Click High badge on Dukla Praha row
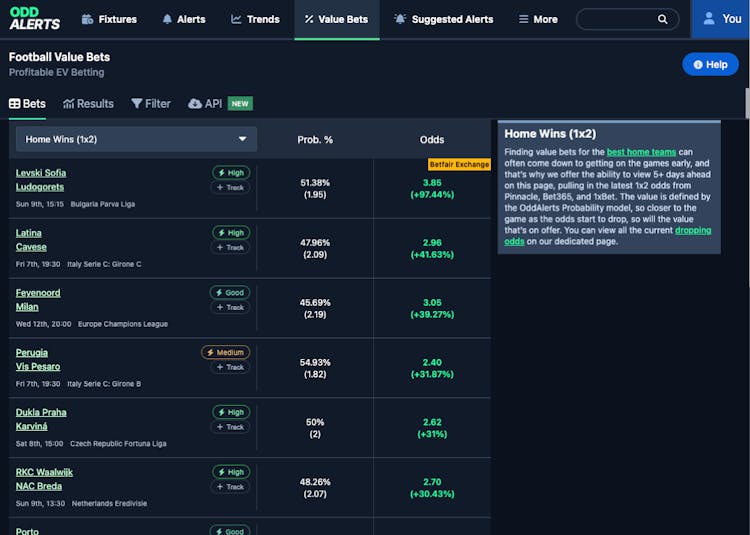Viewport: 750px width, 535px height. click(x=231, y=412)
